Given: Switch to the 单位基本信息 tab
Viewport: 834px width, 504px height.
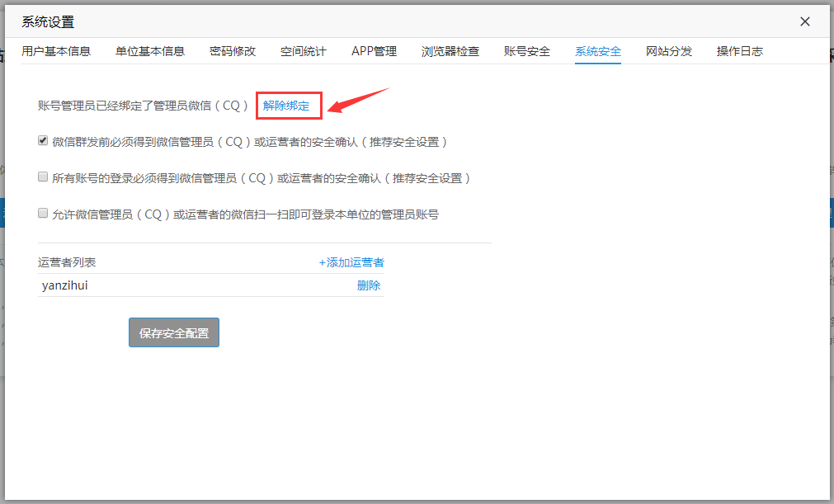Looking at the screenshot, I should click(150, 51).
